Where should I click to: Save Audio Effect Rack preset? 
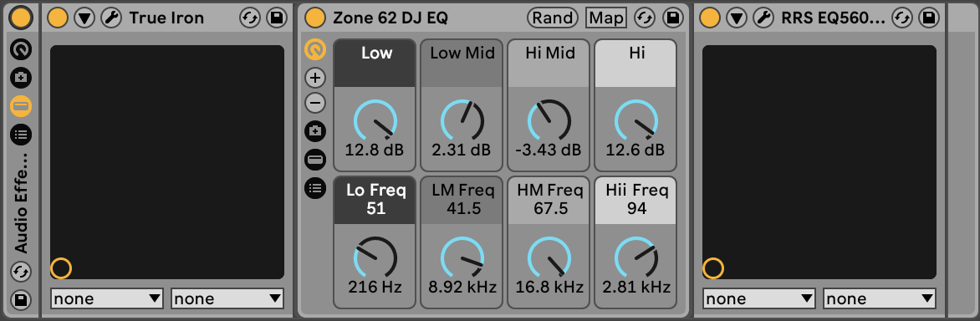[x=21, y=300]
